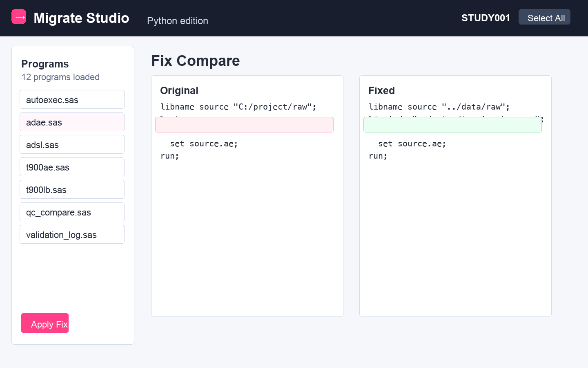
Task: Select the t900lb.sas program
Action: click(72, 189)
